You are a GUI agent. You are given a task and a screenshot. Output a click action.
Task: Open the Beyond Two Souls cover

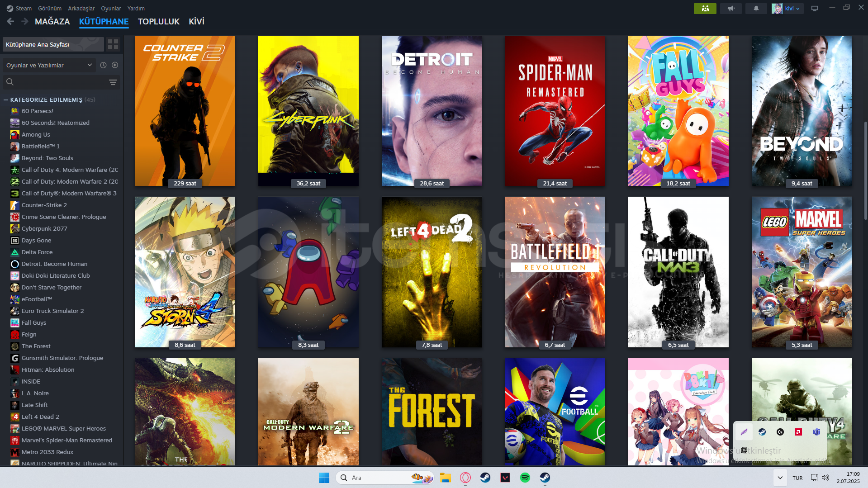[802, 111]
